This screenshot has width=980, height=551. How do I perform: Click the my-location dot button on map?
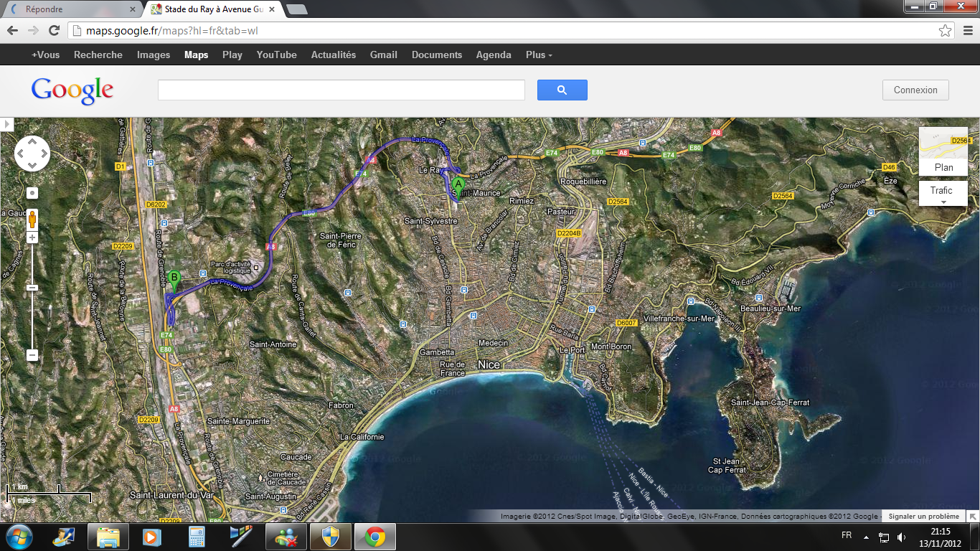click(32, 193)
